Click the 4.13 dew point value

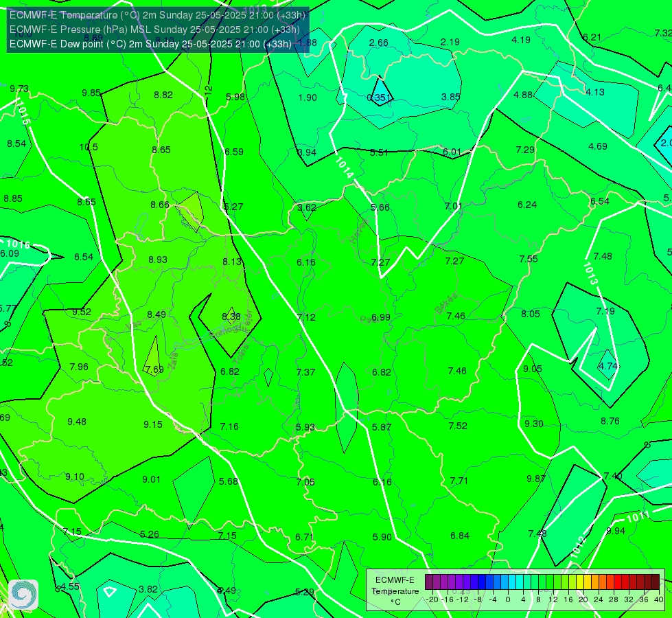595,92
